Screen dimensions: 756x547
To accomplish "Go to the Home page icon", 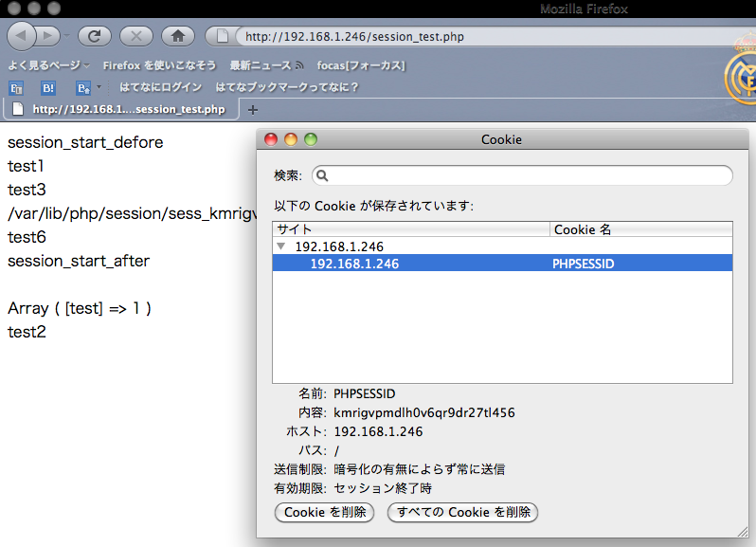I will click(177, 36).
